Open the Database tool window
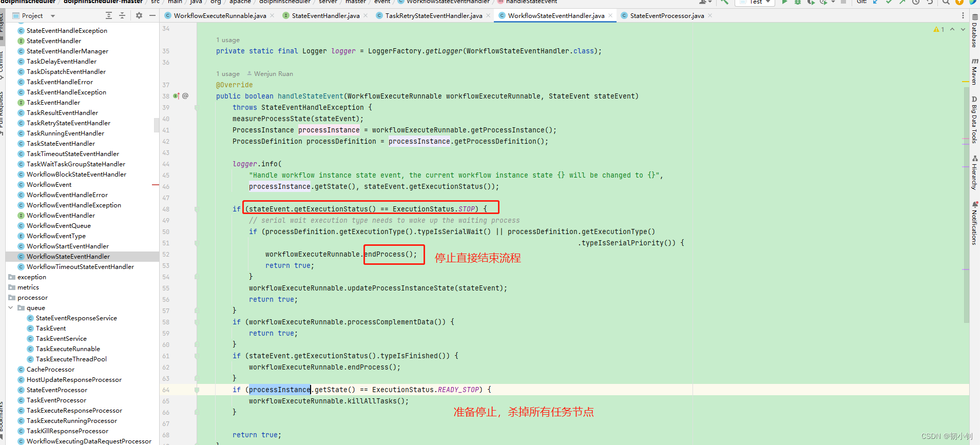The image size is (980, 445). (974, 31)
